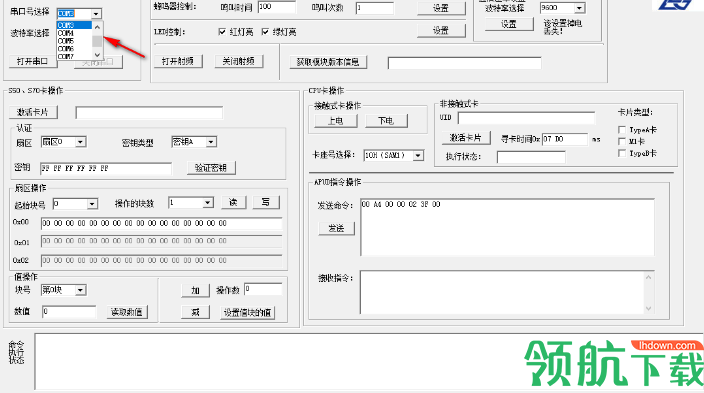Click the 关闭射频 button
The image size is (704, 393).
click(239, 61)
